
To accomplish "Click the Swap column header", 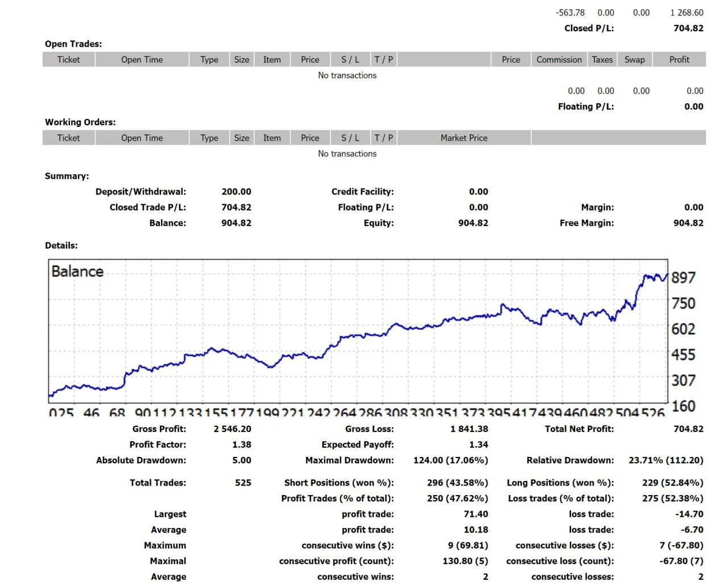I will [x=634, y=60].
